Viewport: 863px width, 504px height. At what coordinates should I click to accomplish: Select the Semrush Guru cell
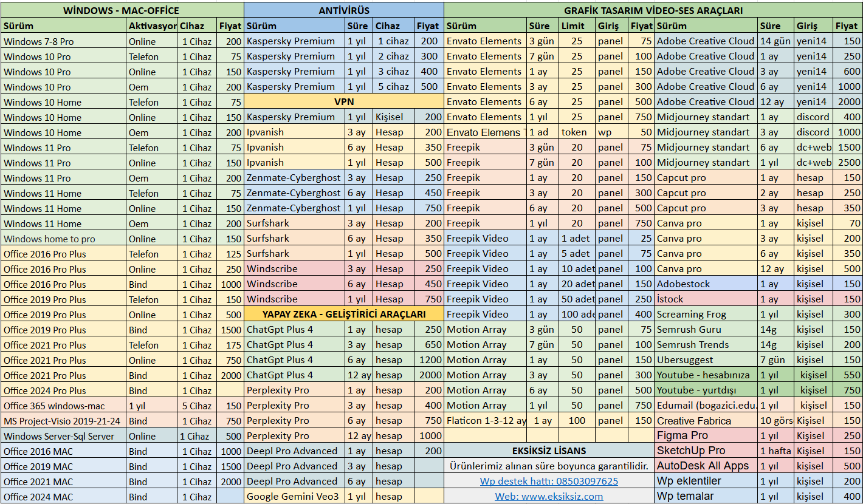(706, 329)
